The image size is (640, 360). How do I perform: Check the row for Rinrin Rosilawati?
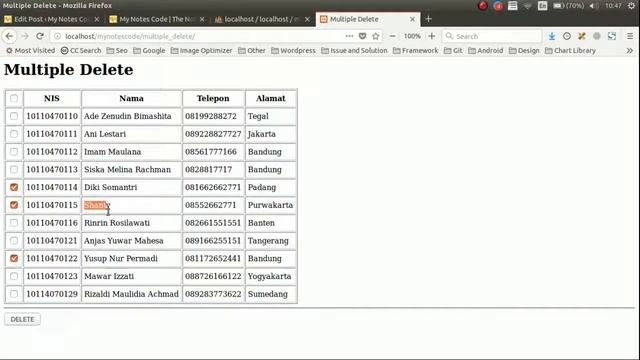tap(14, 223)
